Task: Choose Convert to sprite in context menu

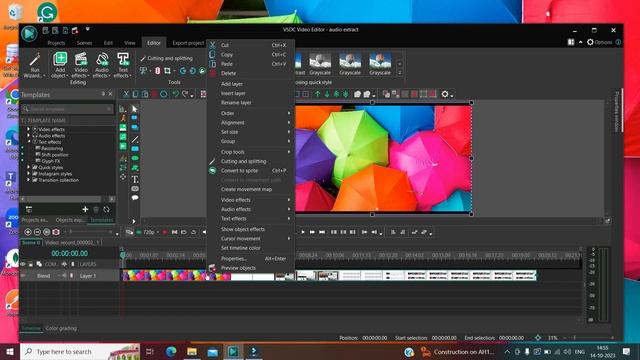Action: click(x=251, y=171)
